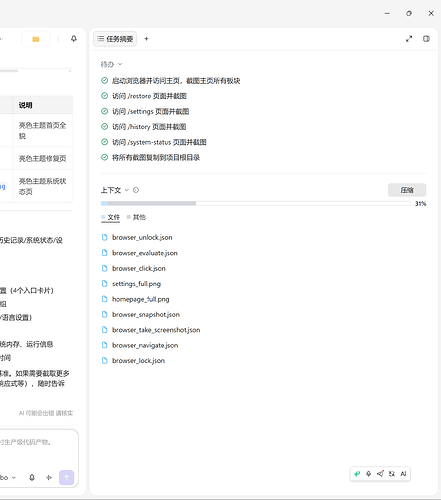Click the 压缩 button
441x500 pixels.
pyautogui.click(x=407, y=190)
